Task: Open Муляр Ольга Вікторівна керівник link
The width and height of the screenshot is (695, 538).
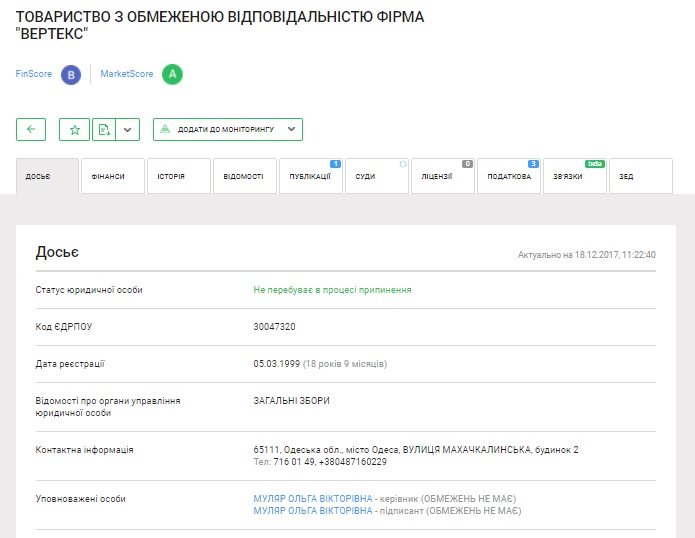Action: pos(313,498)
